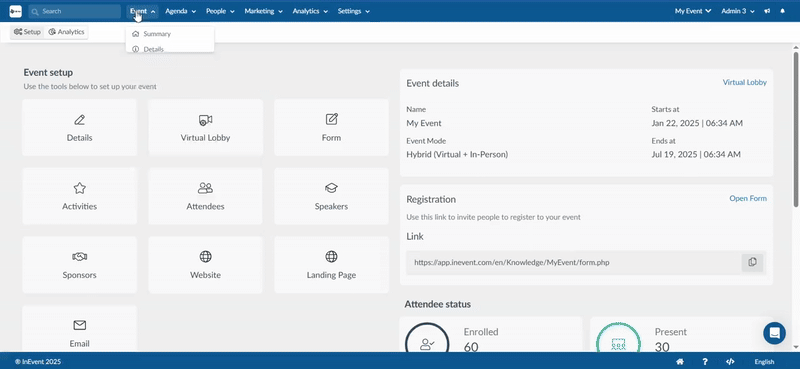Switch to the Analytics tab below navbar
The image size is (800, 369).
coord(66,32)
